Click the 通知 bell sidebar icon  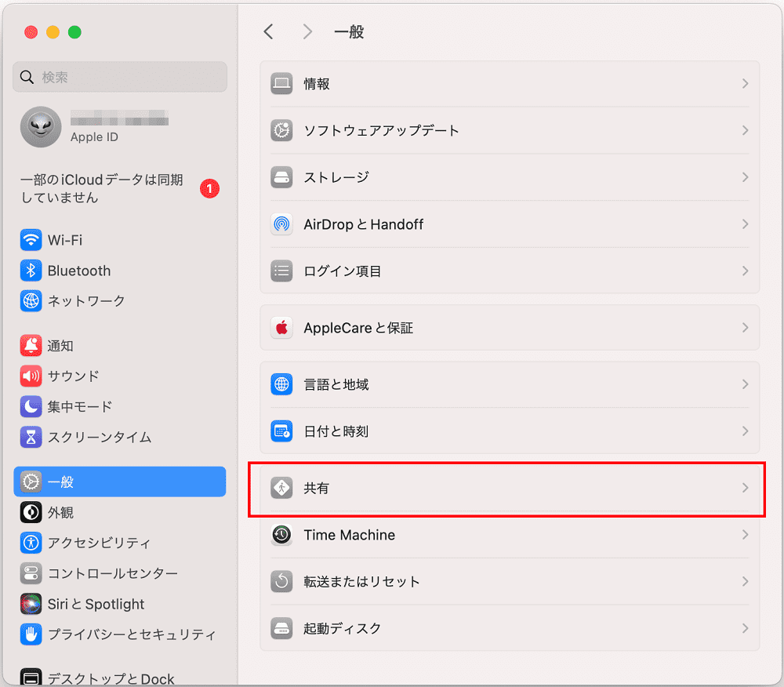click(x=31, y=346)
